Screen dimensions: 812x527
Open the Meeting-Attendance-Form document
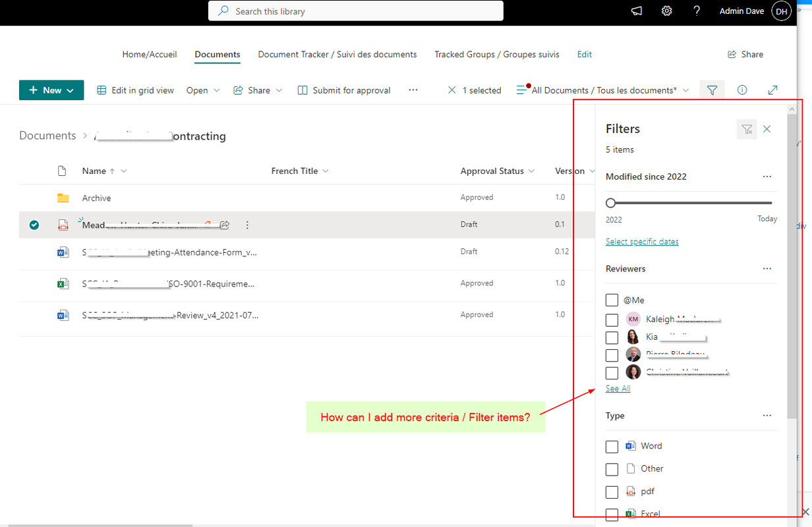pyautogui.click(x=169, y=252)
